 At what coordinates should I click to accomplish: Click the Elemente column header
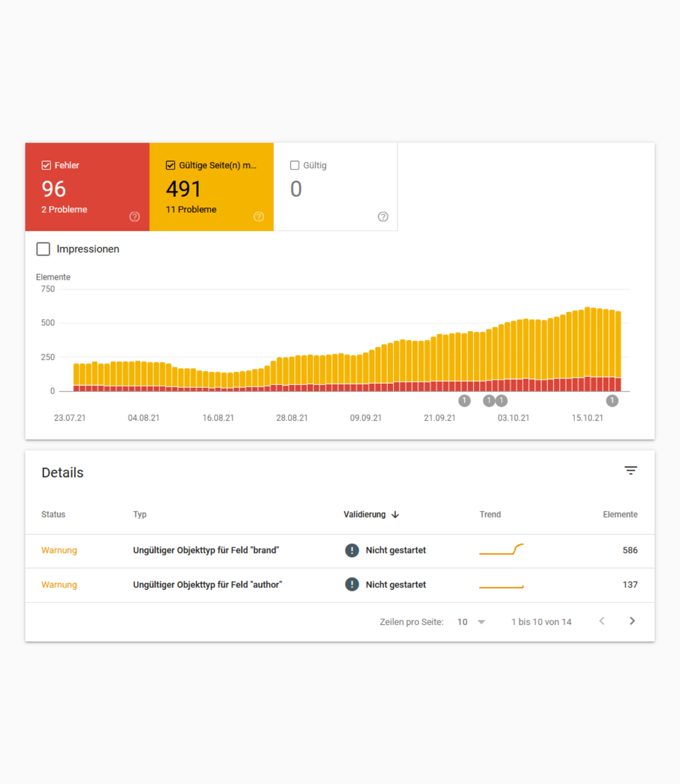pos(620,514)
